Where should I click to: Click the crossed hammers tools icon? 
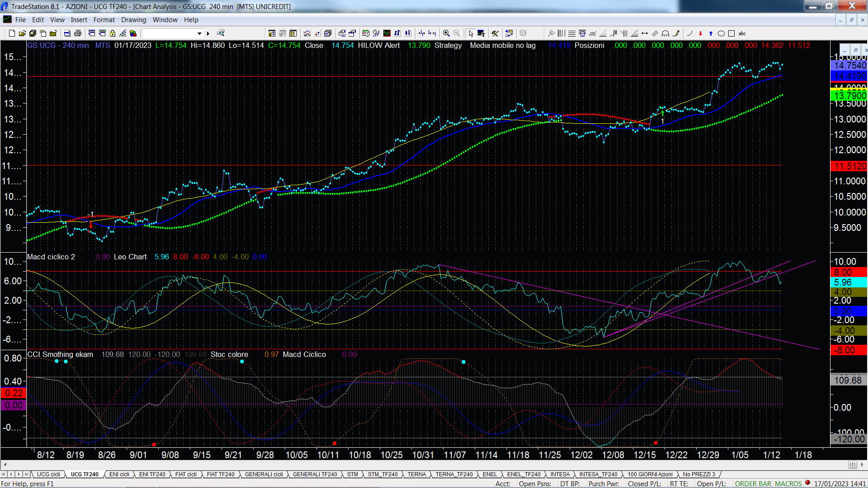(495, 33)
